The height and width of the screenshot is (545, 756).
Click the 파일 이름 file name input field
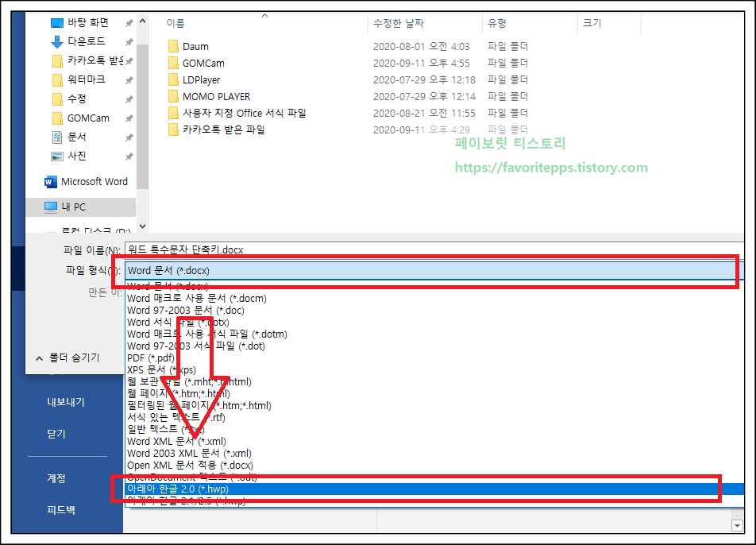pyautogui.click(x=434, y=249)
